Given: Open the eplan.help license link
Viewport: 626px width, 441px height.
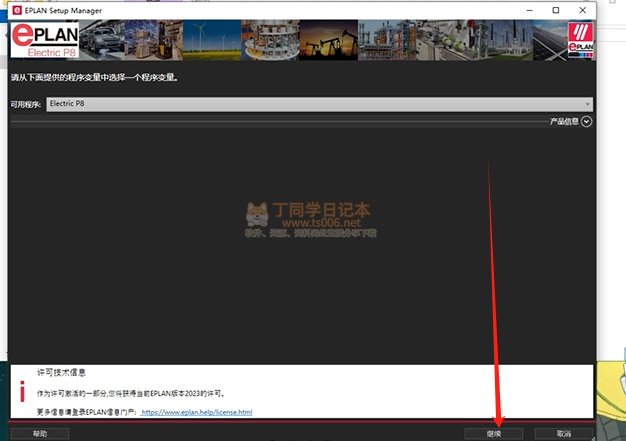Looking at the screenshot, I should [x=196, y=412].
